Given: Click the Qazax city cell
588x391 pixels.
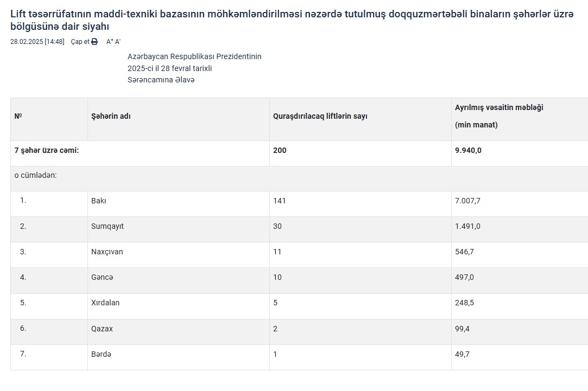Looking at the screenshot, I should pyautogui.click(x=102, y=328).
